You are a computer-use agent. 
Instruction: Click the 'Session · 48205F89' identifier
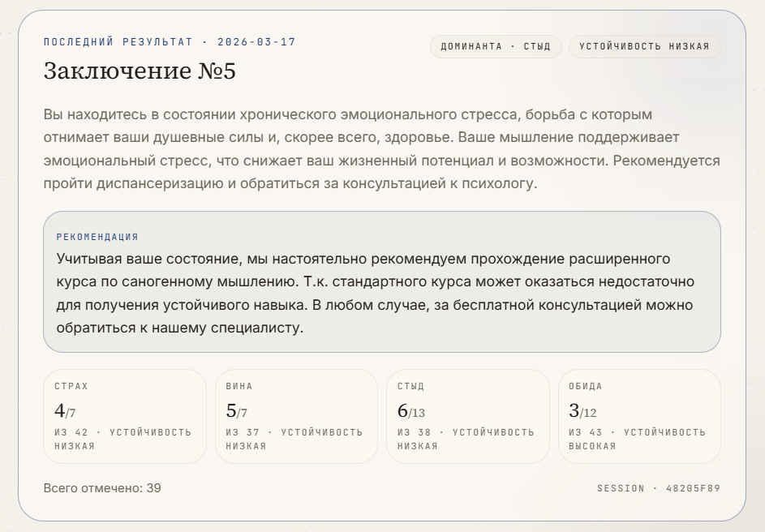pyautogui.click(x=659, y=488)
